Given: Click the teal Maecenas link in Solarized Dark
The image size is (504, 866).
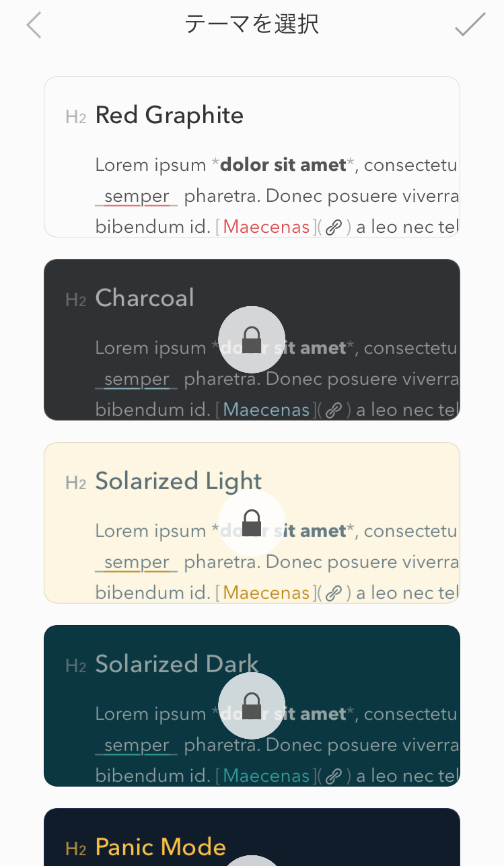Looking at the screenshot, I should (266, 776).
